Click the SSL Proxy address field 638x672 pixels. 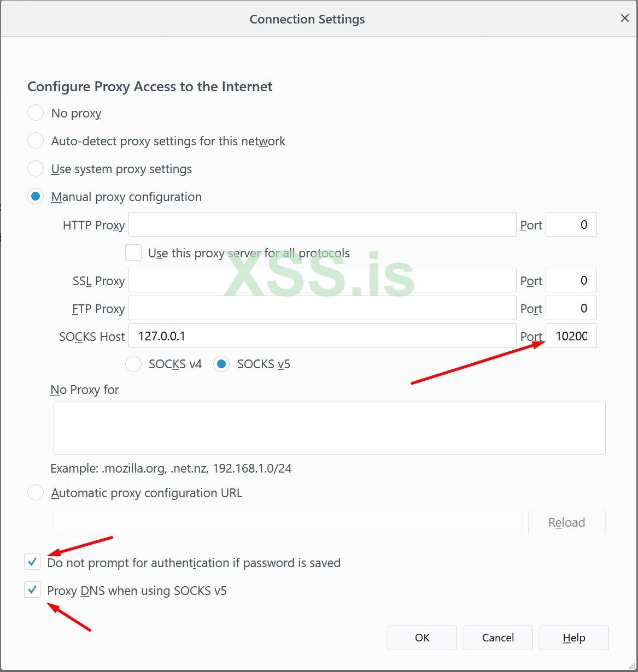(x=322, y=280)
